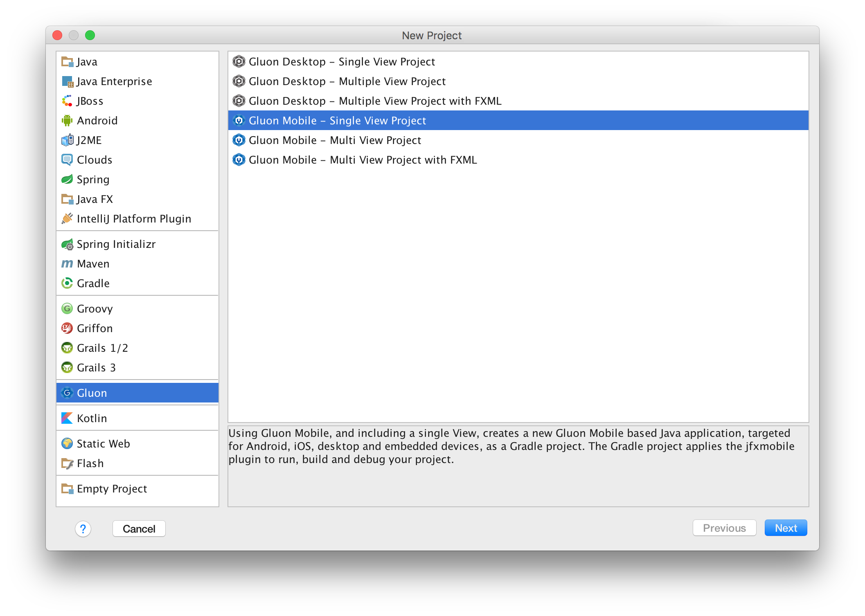This screenshot has height=616, width=865.
Task: Choose the IntelliJ Platform Plugin label
Action: 134,219
